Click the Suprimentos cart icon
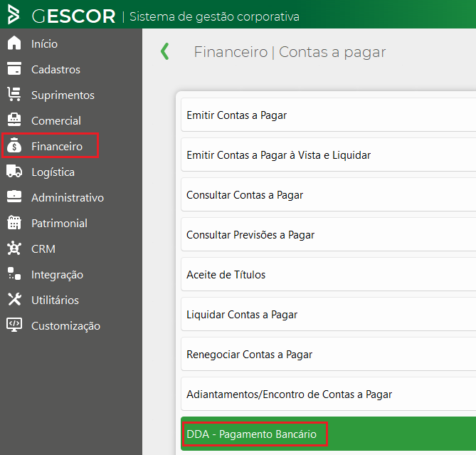 14,95
